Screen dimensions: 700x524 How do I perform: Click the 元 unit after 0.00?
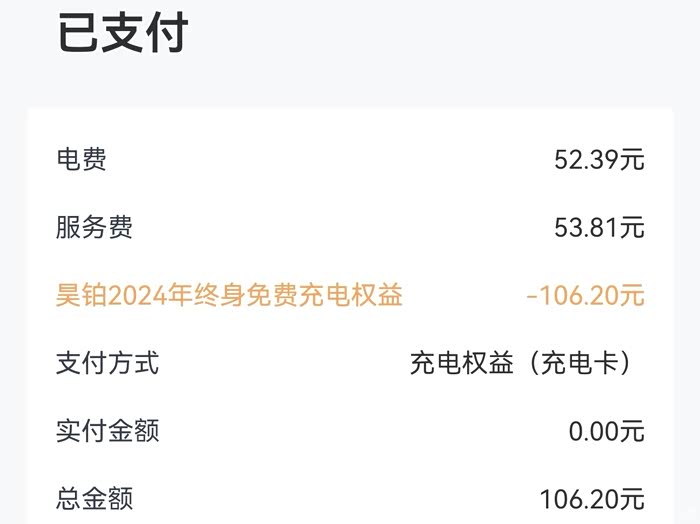point(632,431)
